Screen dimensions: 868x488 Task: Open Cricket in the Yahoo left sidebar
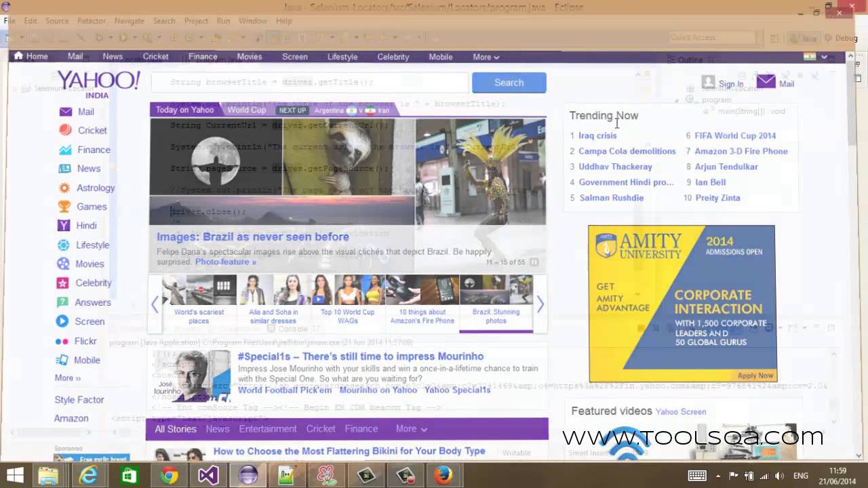[83, 130]
